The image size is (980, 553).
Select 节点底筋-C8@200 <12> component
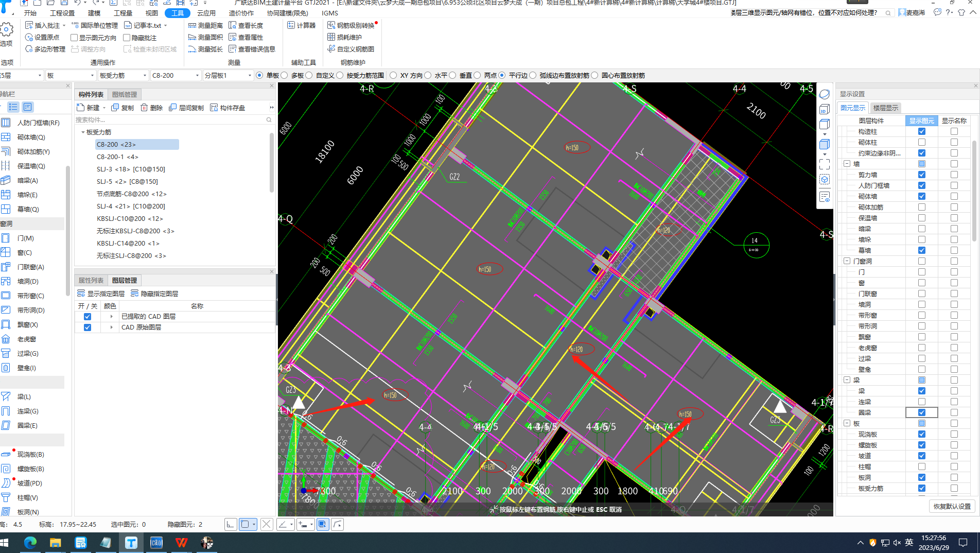tap(132, 194)
